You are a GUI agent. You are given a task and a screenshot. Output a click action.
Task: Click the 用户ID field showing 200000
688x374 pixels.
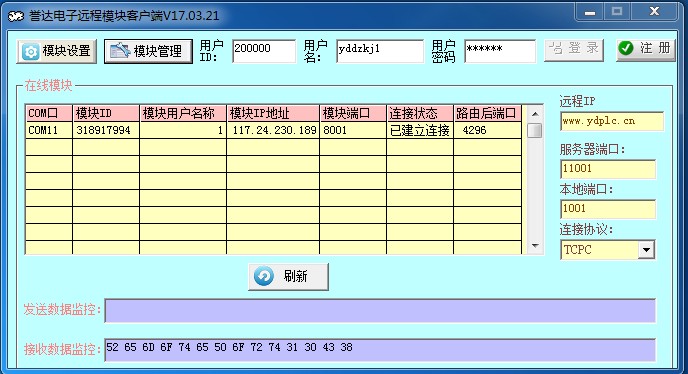pos(264,51)
